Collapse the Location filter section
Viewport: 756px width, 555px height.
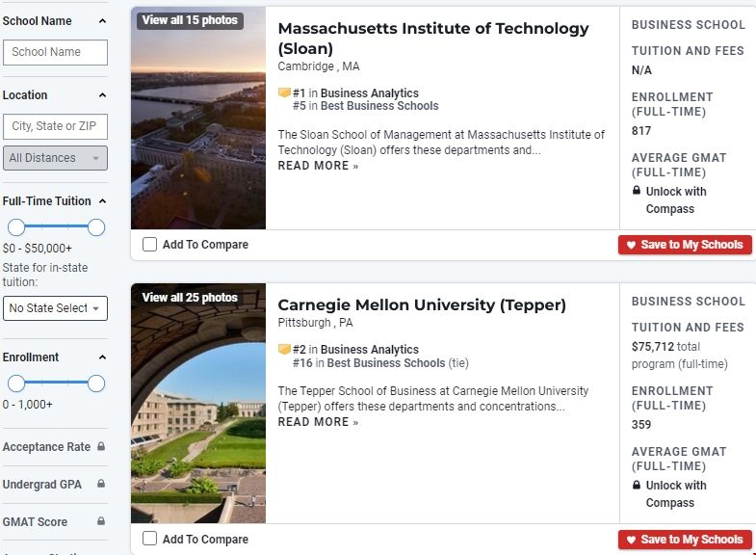(x=102, y=95)
